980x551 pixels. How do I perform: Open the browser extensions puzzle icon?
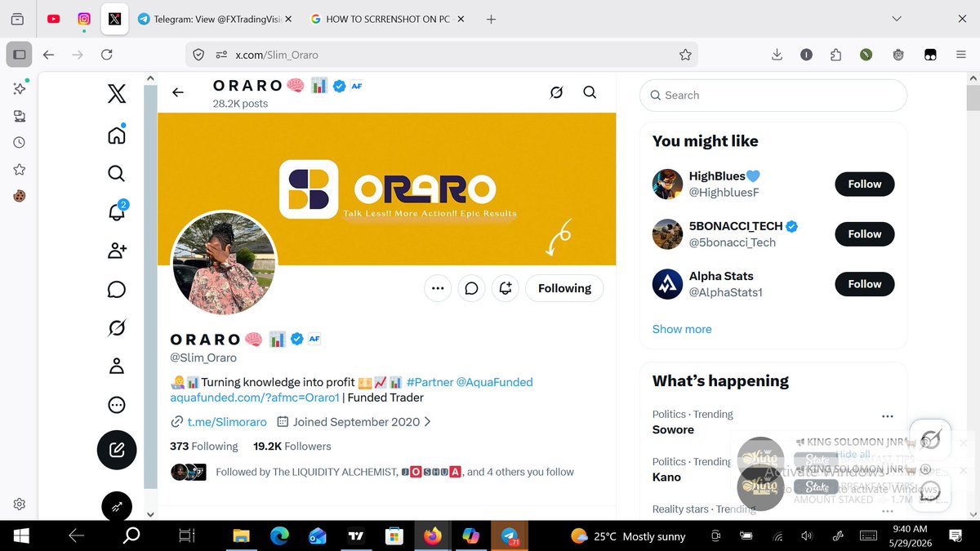point(835,55)
